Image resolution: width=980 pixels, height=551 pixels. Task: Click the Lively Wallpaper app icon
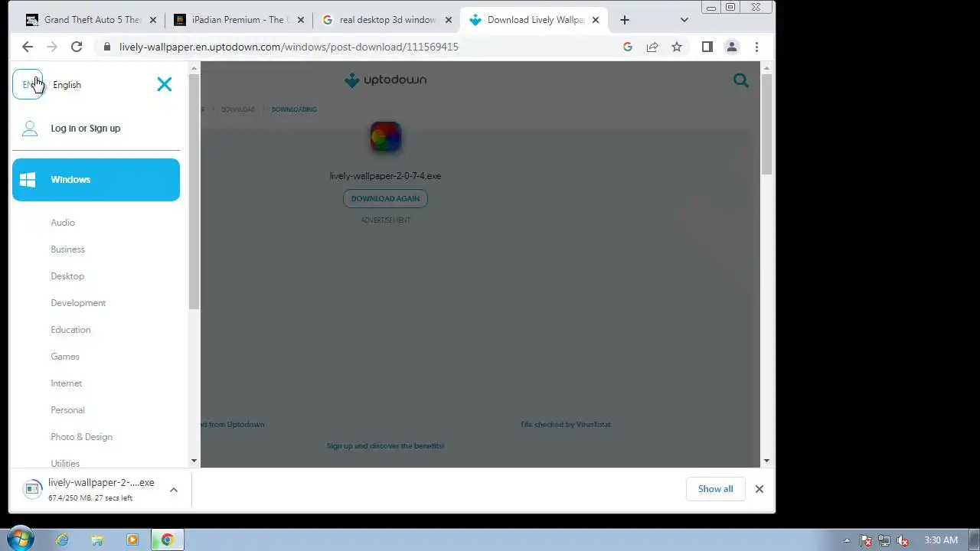point(385,138)
